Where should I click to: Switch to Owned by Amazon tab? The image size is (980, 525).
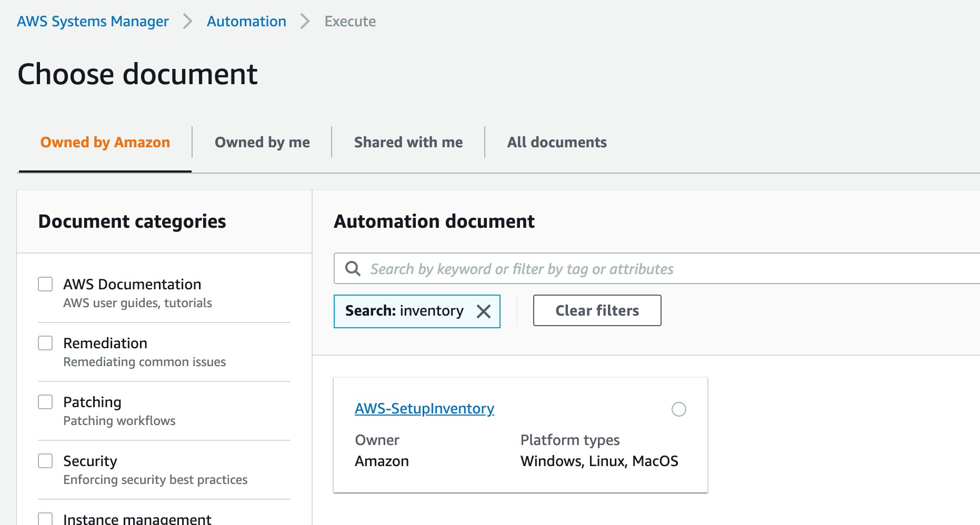tap(105, 143)
